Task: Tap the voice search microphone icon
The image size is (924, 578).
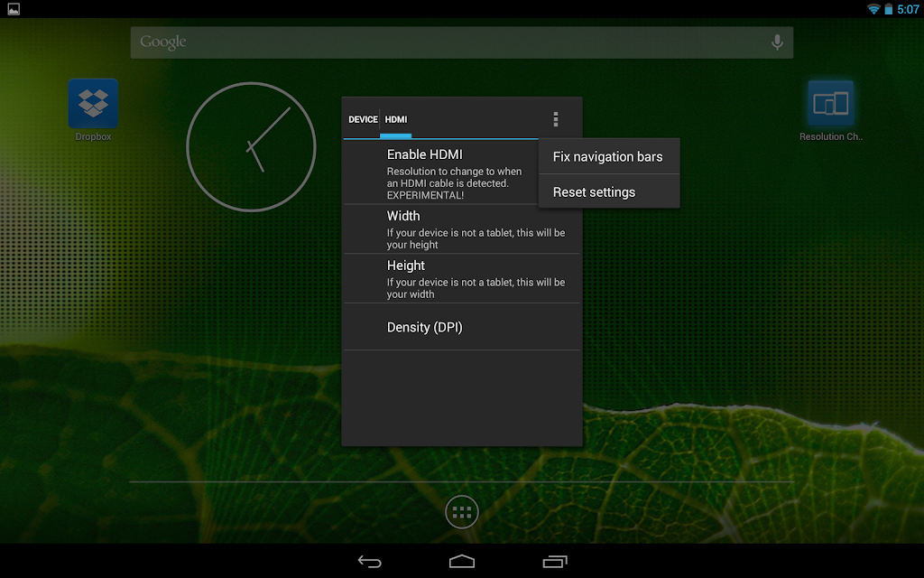Action: click(x=777, y=42)
